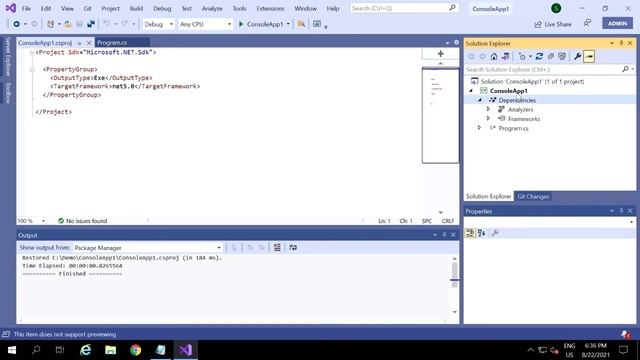Image resolution: width=640 pixels, height=360 pixels.
Task: Switch views icon in Solution Explorer
Action: (x=505, y=56)
